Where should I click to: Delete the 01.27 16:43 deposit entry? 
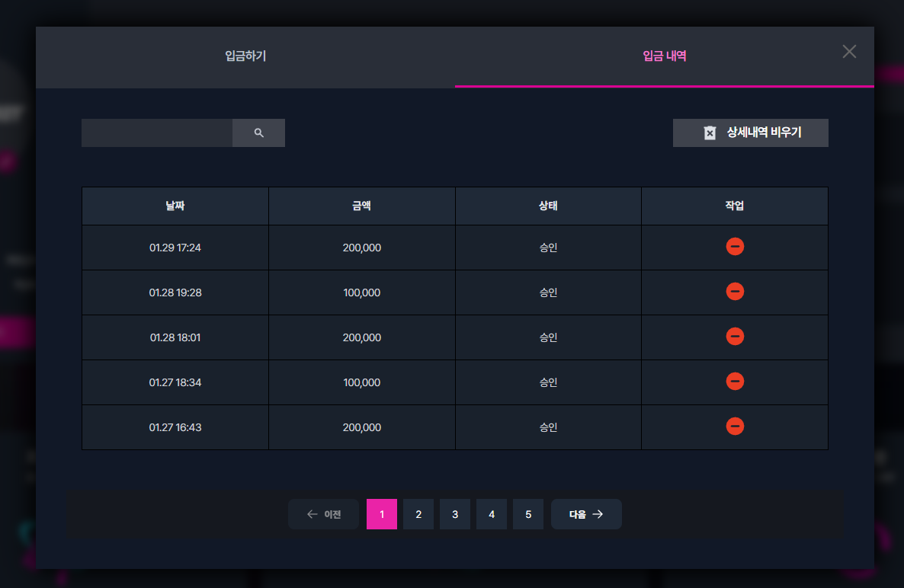point(735,427)
